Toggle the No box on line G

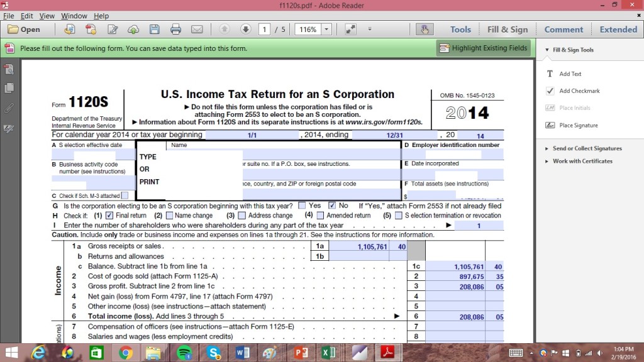click(332, 206)
